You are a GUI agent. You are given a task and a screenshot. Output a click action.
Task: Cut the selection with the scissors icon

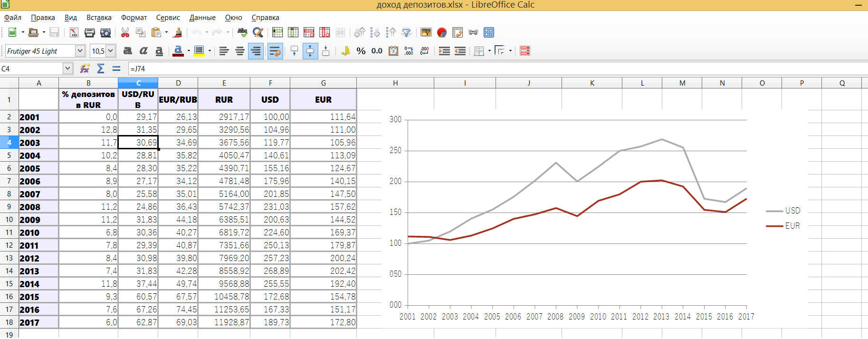tap(125, 32)
